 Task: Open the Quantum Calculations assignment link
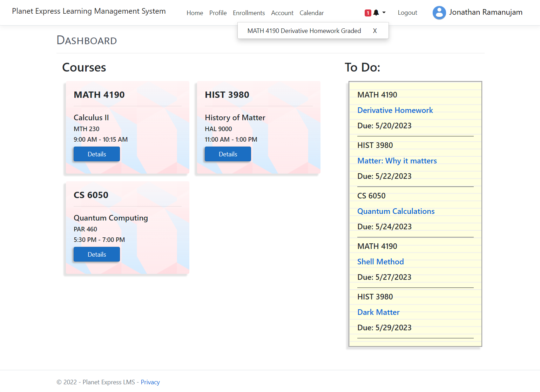pos(396,211)
